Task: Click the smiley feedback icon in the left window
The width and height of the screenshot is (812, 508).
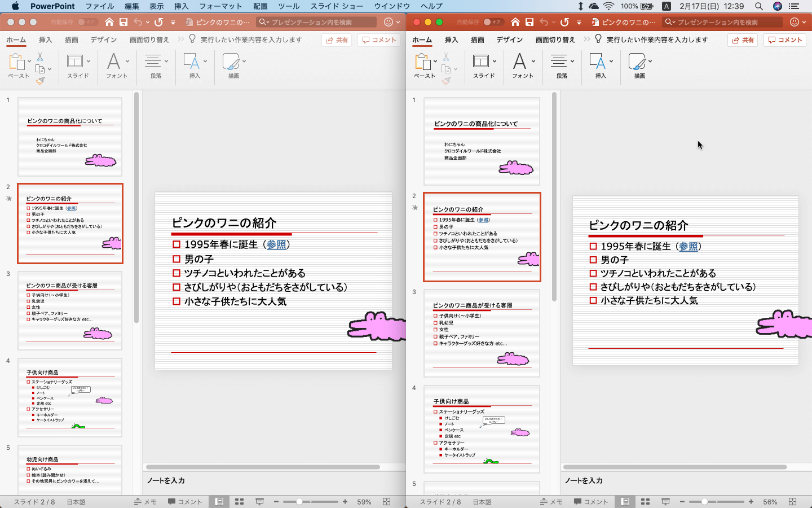Action: (389, 22)
